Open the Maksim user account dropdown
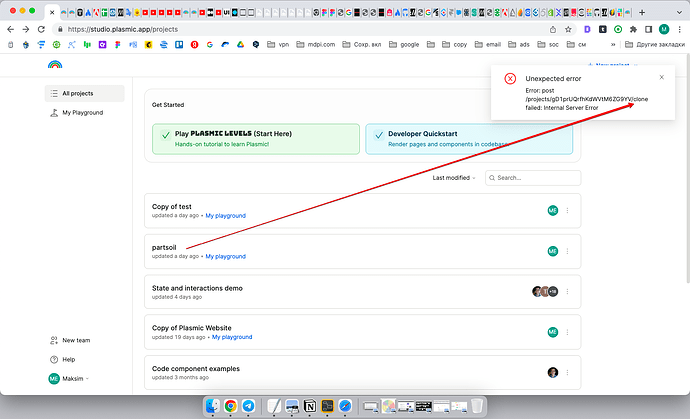 tap(68, 378)
